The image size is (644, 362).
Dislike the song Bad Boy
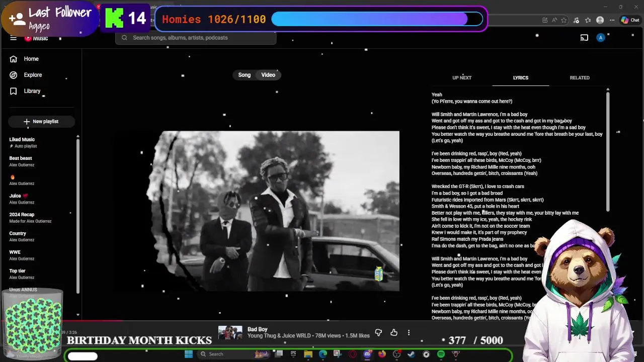click(378, 332)
